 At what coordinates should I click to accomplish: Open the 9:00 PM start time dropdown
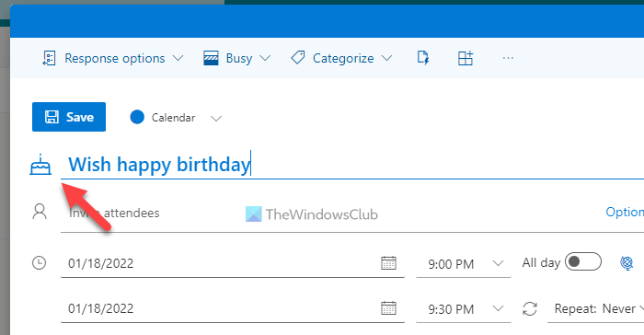464,263
